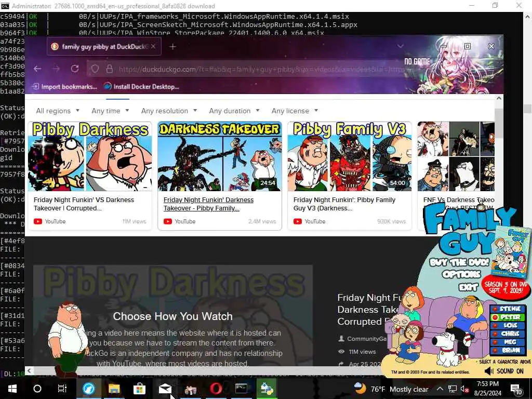Open the Windows Start menu
The height and width of the screenshot is (399, 532).
(12, 389)
